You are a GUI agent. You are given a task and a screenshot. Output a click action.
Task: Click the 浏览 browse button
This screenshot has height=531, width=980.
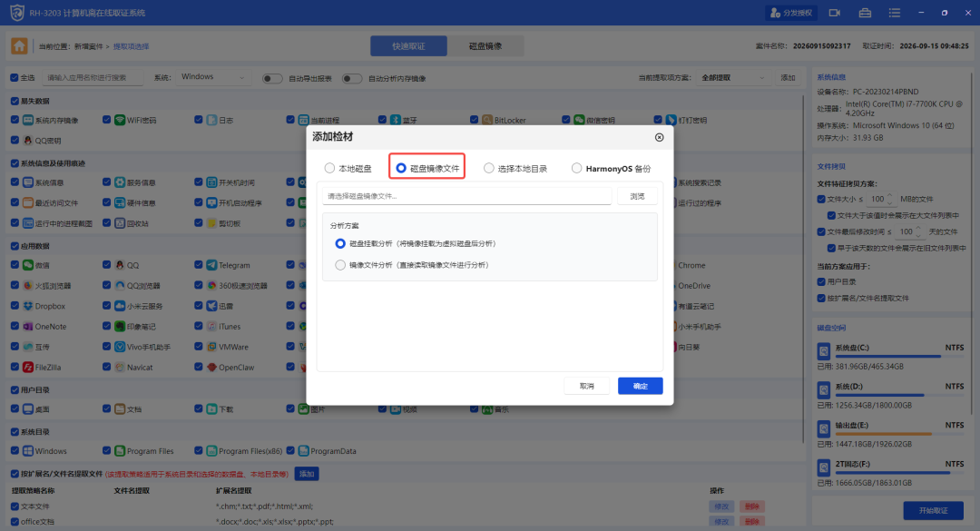(637, 196)
